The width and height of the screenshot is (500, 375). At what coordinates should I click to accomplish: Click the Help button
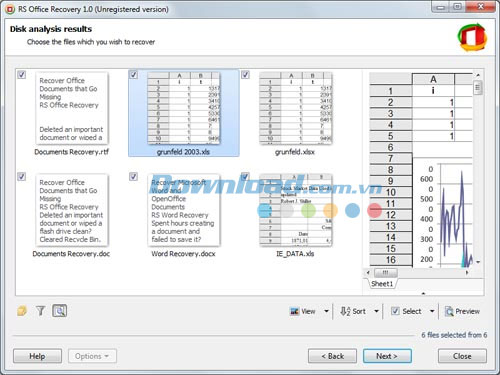(37, 356)
